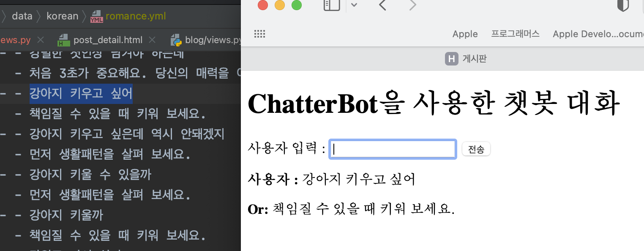
Task: Go back in Safari
Action: tap(383, 5)
